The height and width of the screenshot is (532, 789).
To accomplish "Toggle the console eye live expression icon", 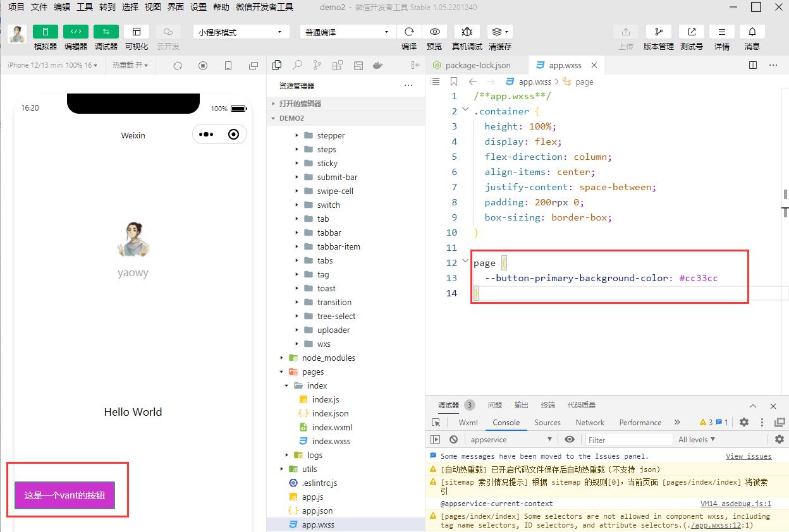I will 570,439.
